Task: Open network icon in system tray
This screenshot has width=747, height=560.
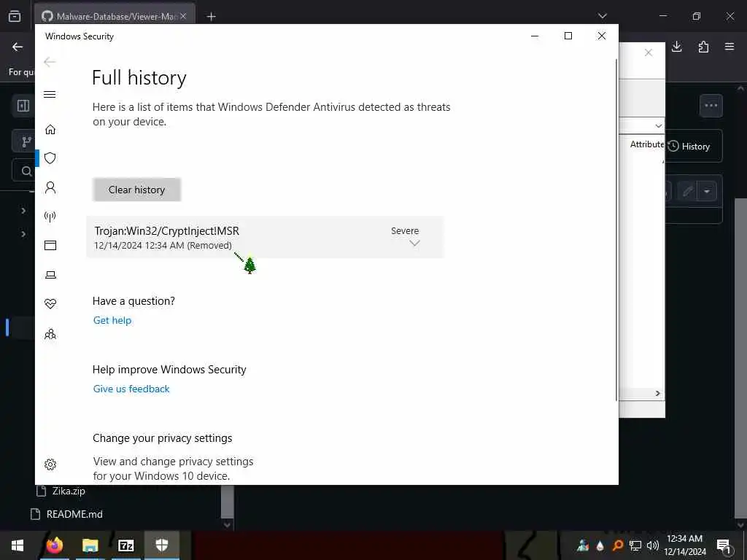Action: [635, 545]
